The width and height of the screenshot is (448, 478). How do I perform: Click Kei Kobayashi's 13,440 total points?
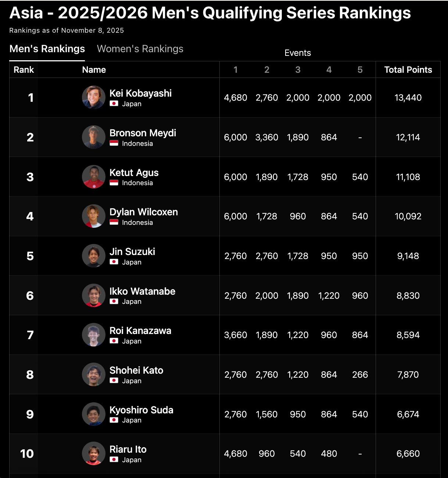[x=408, y=98]
